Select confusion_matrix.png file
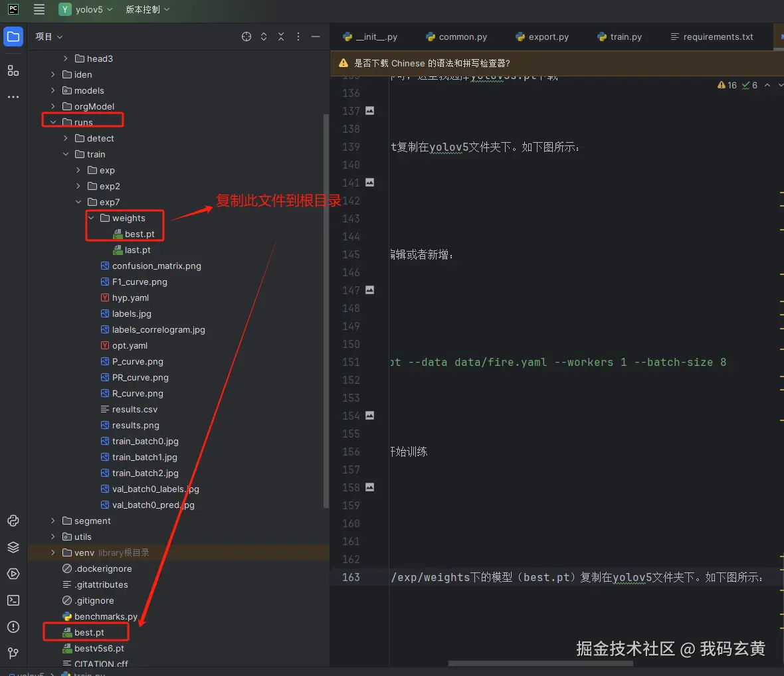This screenshot has width=784, height=676. pyautogui.click(x=151, y=266)
